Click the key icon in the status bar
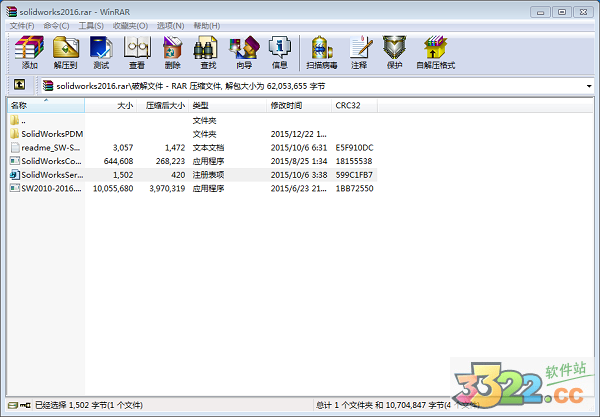Screen dimensions: 600x417 (x=25, y=405)
